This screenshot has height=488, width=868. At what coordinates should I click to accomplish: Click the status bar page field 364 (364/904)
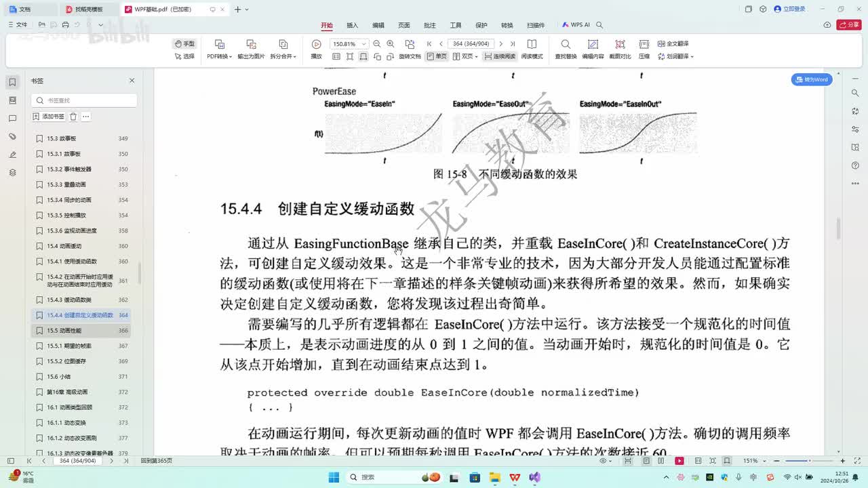pyautogui.click(x=77, y=461)
